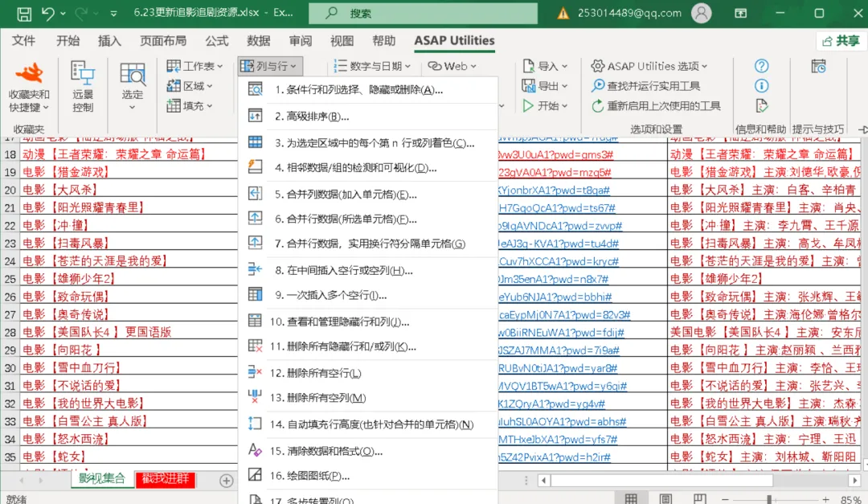The height and width of the screenshot is (504, 868).
Task: Open the Favorites & Shortcut keys rabbit icon
Action: 29,73
